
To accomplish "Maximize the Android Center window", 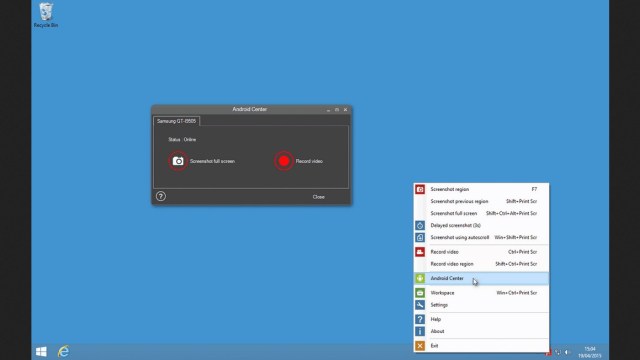I will click(x=337, y=110).
